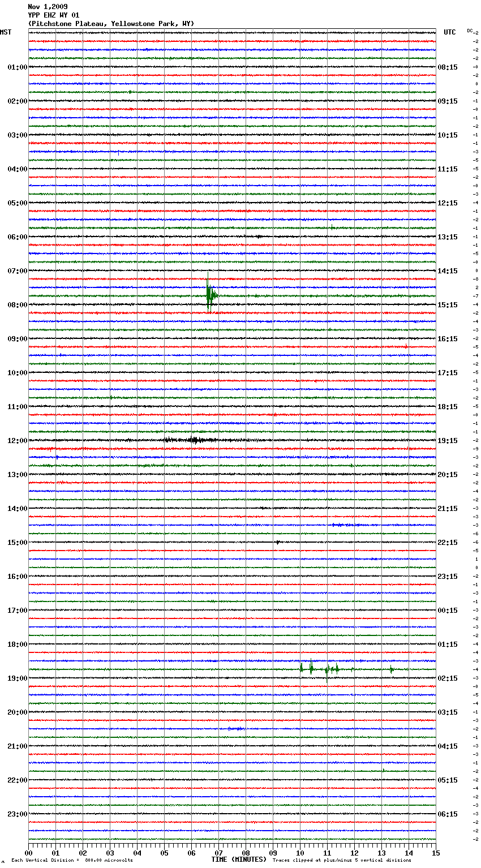
Task: Click the 'Pitchstone Plateau, Yellowstone Park, WY' title
Action: (x=111, y=24)
